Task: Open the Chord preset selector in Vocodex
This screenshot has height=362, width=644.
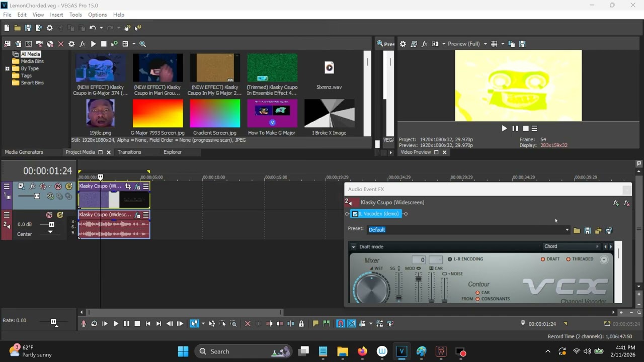Action: (571, 246)
